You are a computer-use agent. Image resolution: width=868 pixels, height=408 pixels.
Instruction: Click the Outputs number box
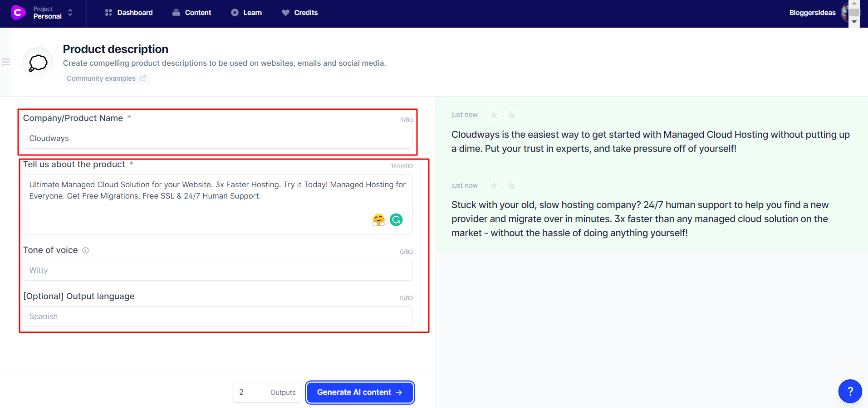click(x=267, y=393)
